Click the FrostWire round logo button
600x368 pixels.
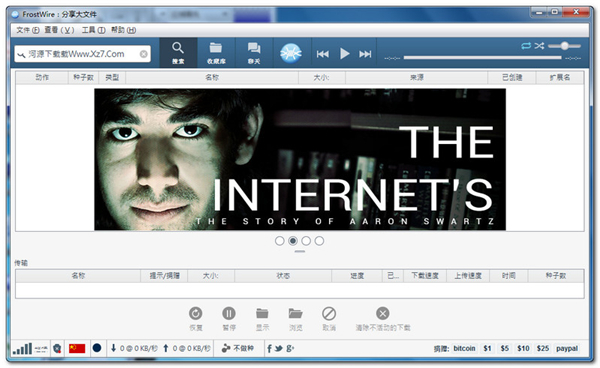(x=291, y=53)
